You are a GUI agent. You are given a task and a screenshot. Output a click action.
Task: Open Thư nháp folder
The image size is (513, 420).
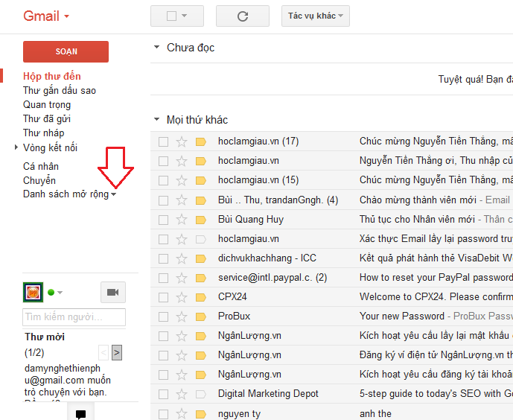click(43, 133)
